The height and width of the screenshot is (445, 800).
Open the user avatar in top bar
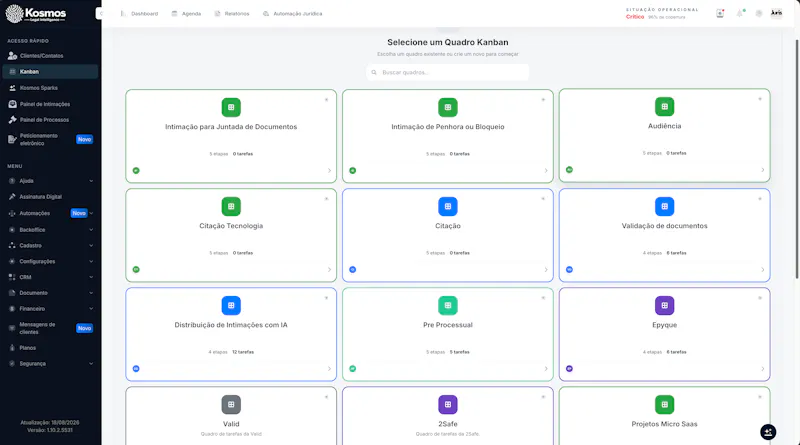(x=777, y=13)
